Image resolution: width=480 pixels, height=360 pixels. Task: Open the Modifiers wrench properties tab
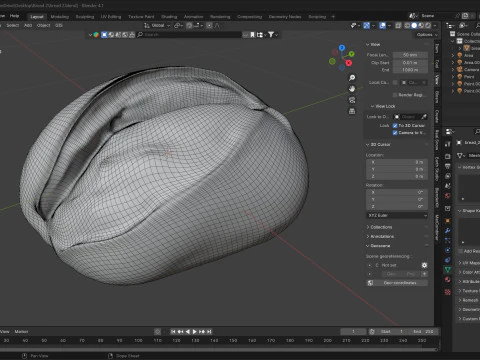coord(448,230)
